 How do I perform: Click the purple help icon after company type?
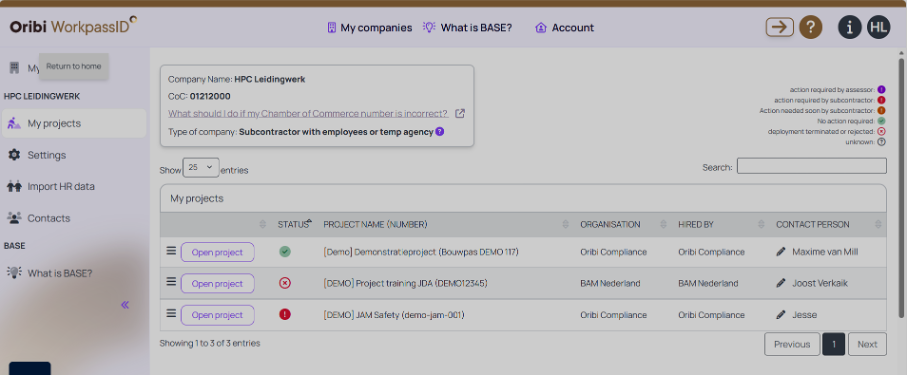(x=440, y=132)
